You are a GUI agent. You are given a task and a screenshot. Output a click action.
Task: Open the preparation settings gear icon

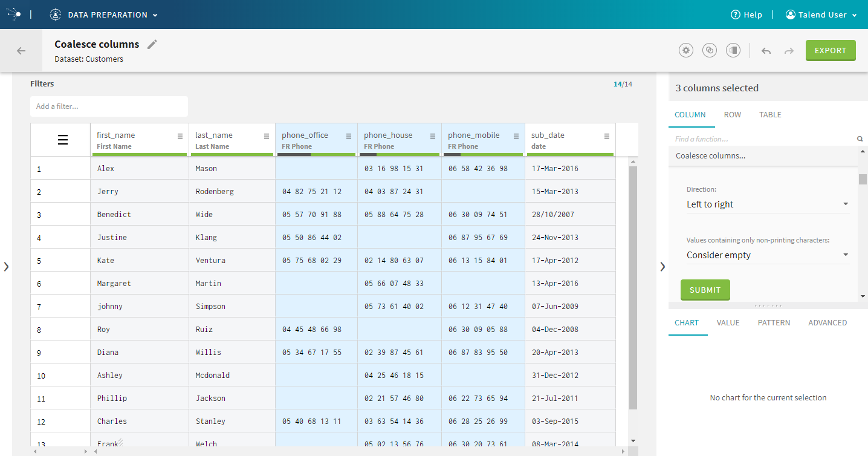(685, 51)
